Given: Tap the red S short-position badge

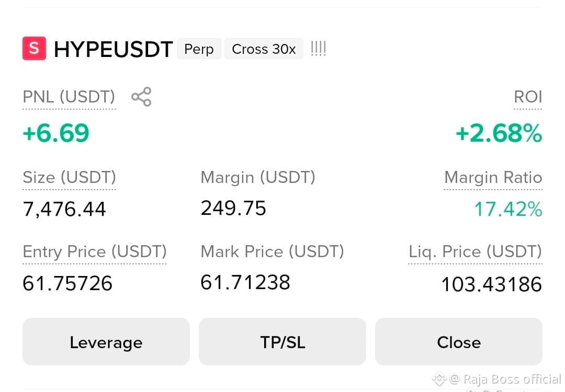Looking at the screenshot, I should 34,48.
